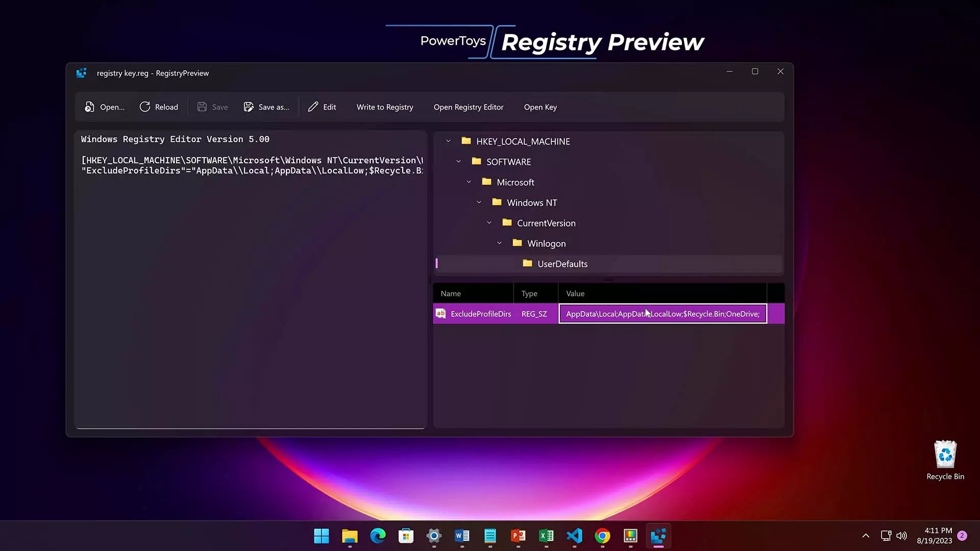The image size is (980, 551).
Task: Show hidden icons in the system tray
Action: [866, 536]
